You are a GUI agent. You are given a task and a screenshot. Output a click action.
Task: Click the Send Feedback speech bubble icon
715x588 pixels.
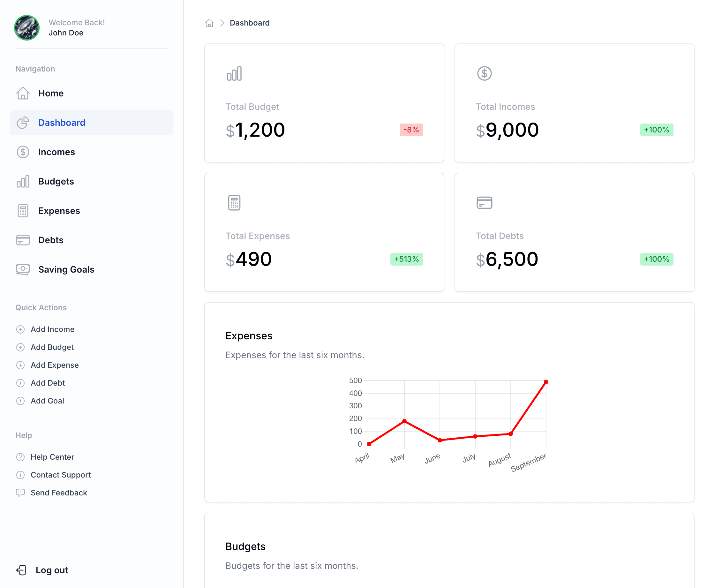(x=20, y=493)
